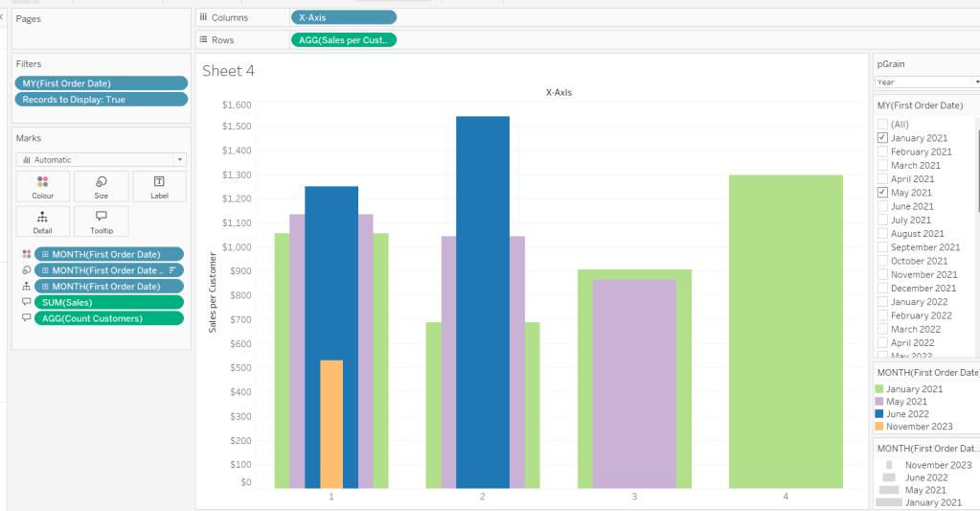Select the X-Axis pill on the Columns shelf
Viewport: 980px width, 511px height.
click(343, 17)
